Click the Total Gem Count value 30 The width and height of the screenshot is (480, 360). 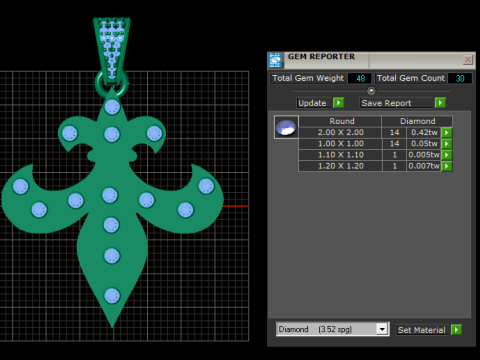pyautogui.click(x=460, y=79)
